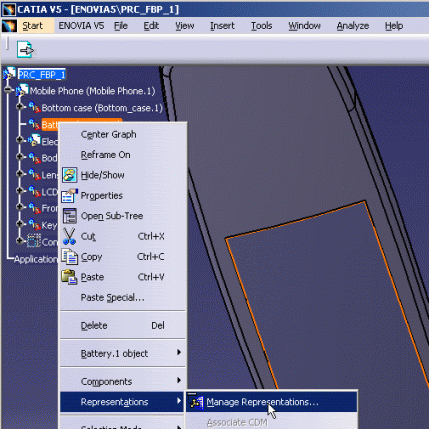Select Mobile Phone (Mobile Phone.1) tree label
The height and width of the screenshot is (429, 429).
[x=93, y=91]
